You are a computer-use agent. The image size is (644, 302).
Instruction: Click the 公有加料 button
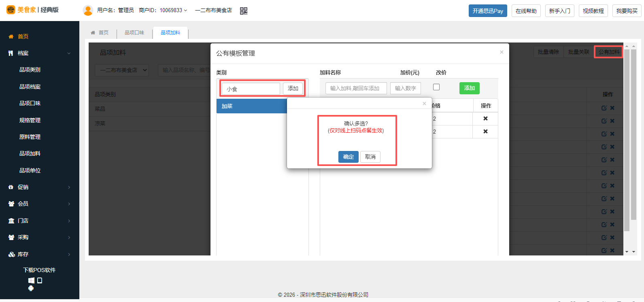[x=609, y=52]
